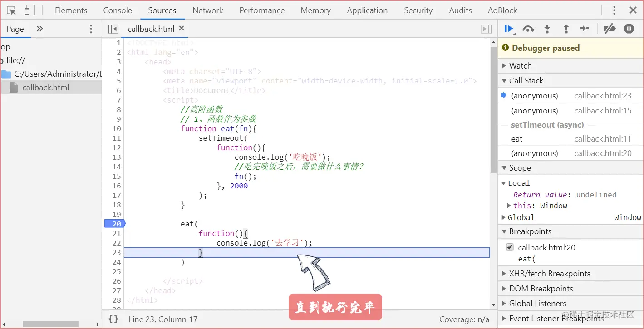The width and height of the screenshot is (644, 329).
Task: Close the callback.html editor tab
Action: [x=182, y=28]
